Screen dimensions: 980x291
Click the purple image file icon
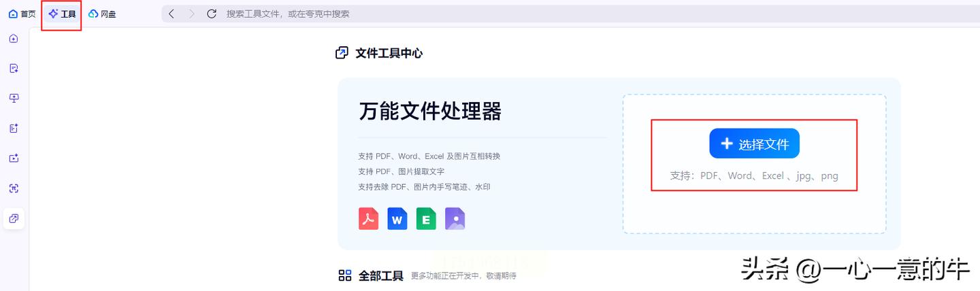(x=455, y=219)
